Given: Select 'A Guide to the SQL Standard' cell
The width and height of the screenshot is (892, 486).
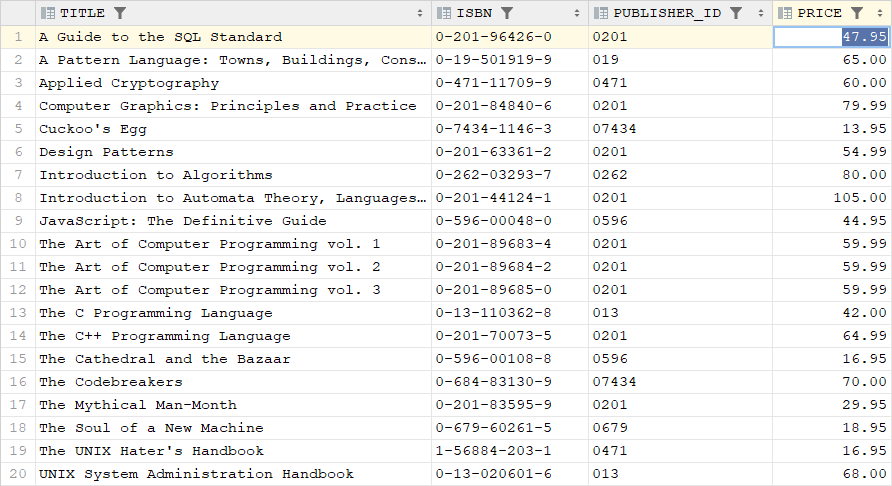Looking at the screenshot, I should coord(233,37).
